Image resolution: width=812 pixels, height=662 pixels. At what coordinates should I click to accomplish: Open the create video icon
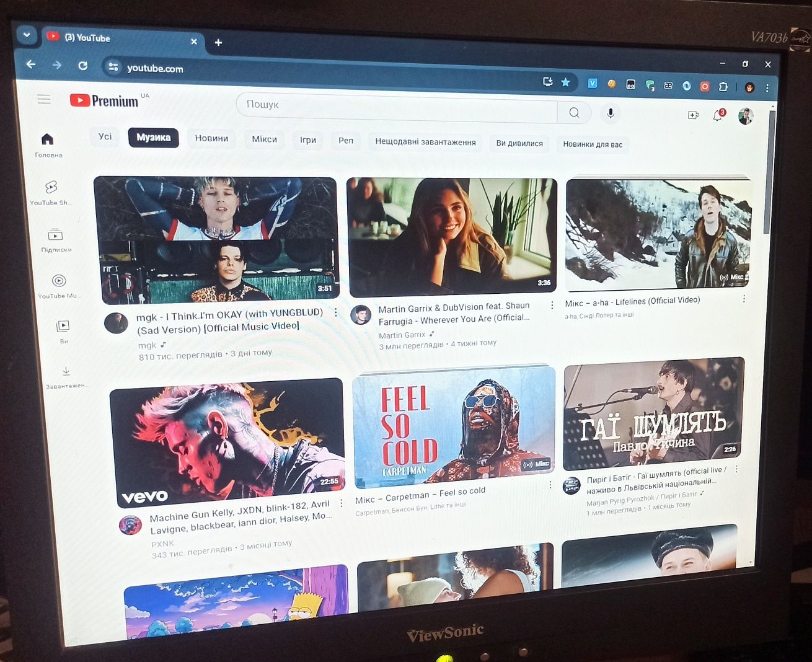(693, 115)
